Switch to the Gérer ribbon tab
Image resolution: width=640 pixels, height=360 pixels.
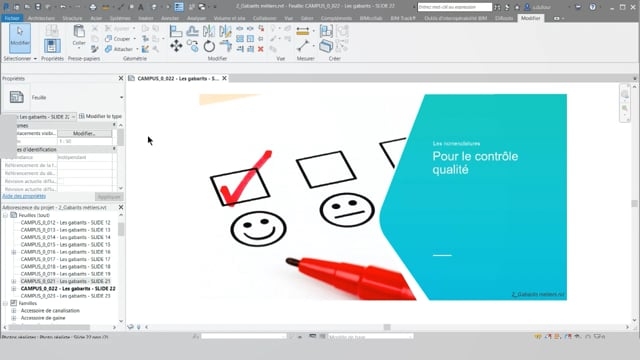[307, 18]
